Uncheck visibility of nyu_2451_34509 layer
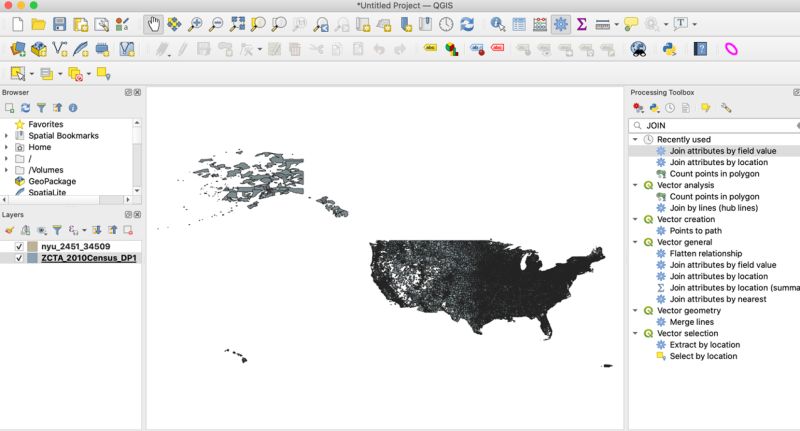 19,246
